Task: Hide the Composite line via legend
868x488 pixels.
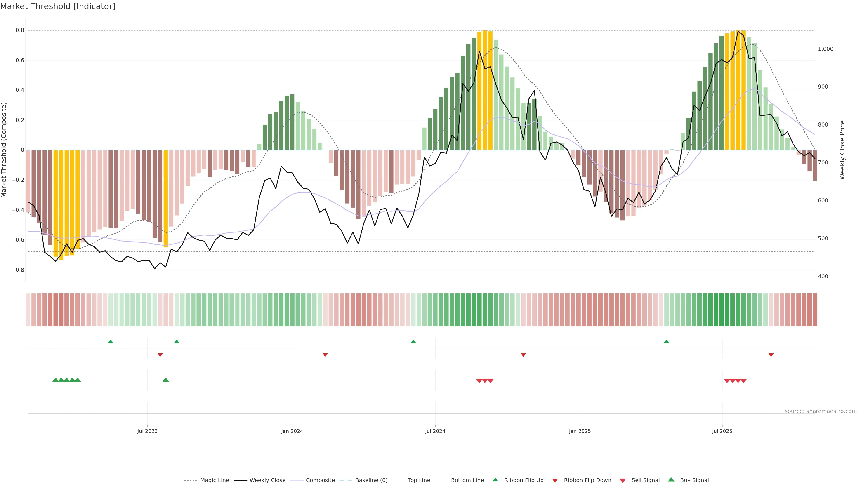Action: (x=320, y=480)
